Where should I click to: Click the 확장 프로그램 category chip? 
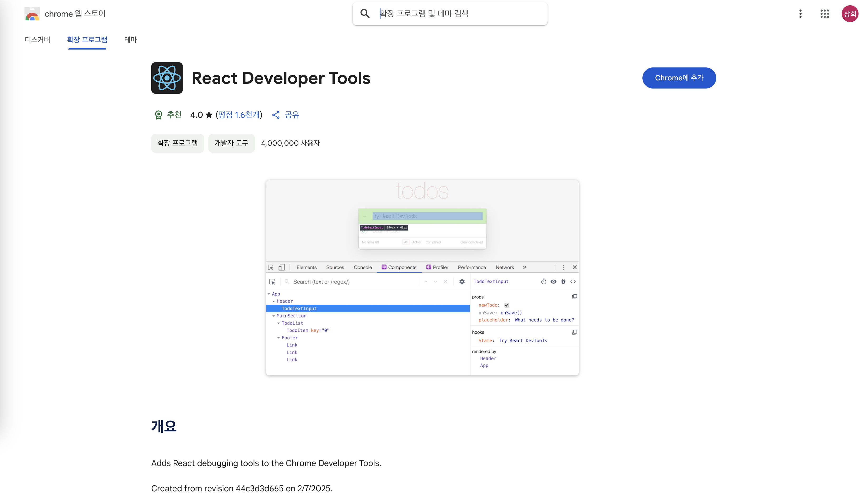click(178, 143)
